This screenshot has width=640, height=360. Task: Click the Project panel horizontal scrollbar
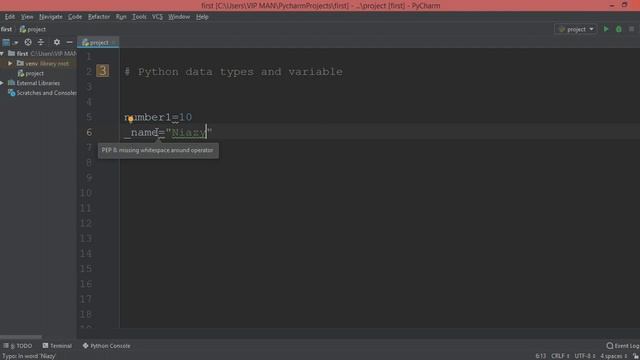pyautogui.click(x=21, y=337)
